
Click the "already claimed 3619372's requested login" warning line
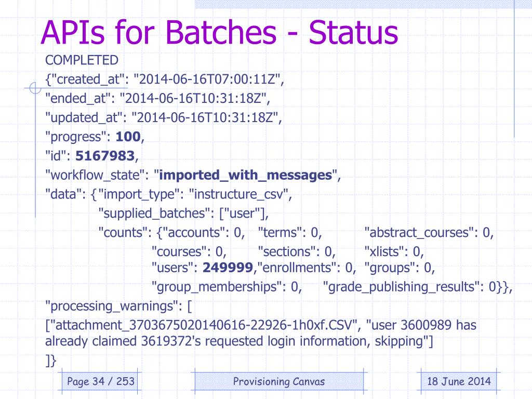click(239, 341)
